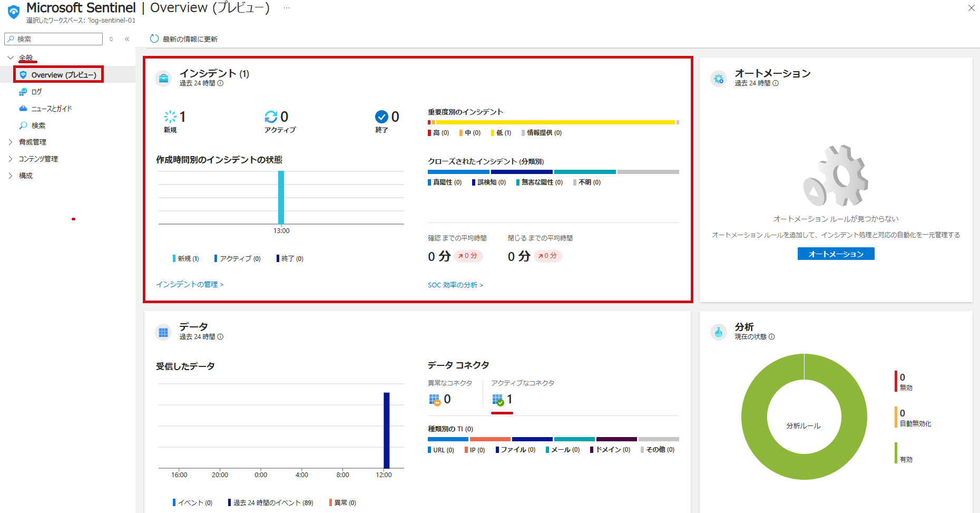Image resolution: width=980 pixels, height=513 pixels.
Task: Click the ファイル (0) TI legend
Action: 516,450
